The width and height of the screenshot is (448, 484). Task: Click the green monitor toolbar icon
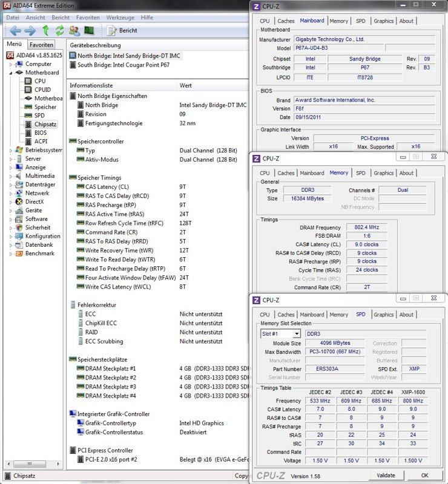click(x=89, y=31)
